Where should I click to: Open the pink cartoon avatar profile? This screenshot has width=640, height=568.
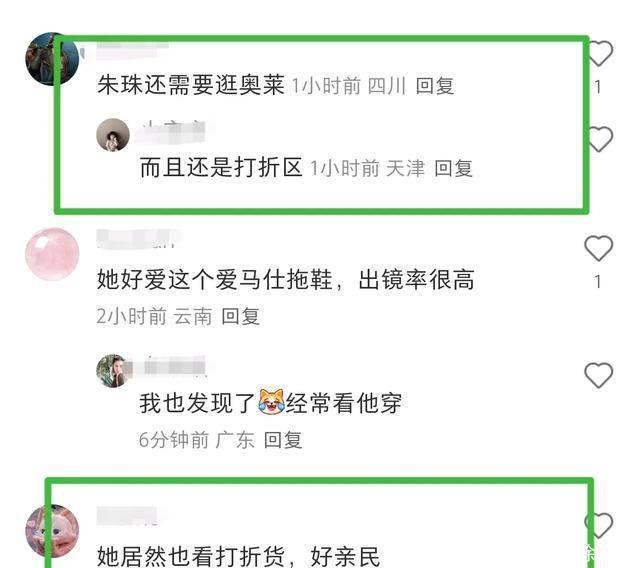(52, 531)
